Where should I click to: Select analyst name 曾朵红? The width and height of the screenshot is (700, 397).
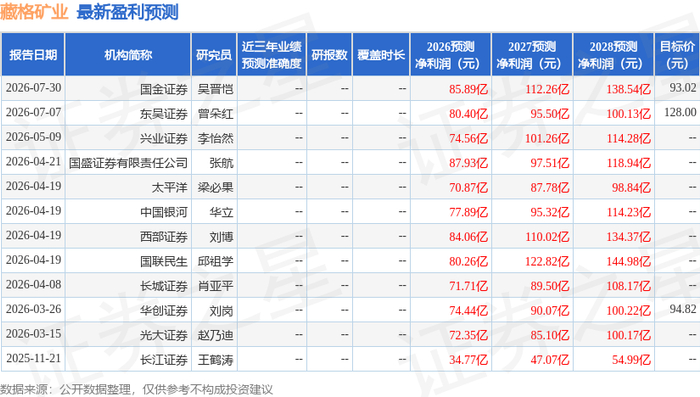[x=216, y=114]
